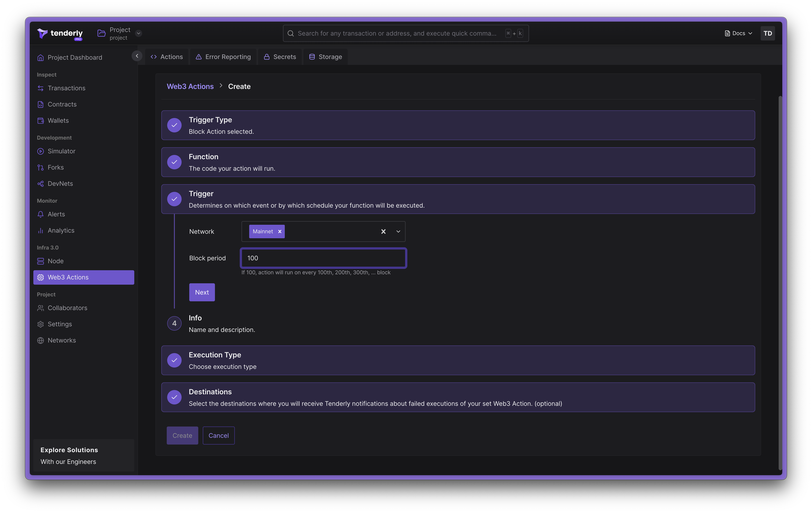The width and height of the screenshot is (812, 513).
Task: Select the Node icon under Infra 3.0
Action: click(40, 261)
